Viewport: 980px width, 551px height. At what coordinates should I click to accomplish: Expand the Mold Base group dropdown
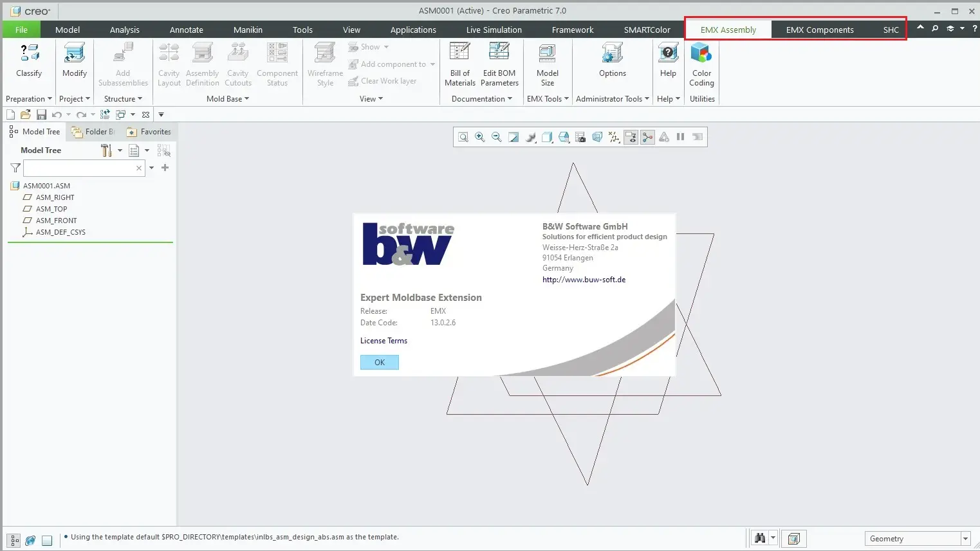pos(228,99)
